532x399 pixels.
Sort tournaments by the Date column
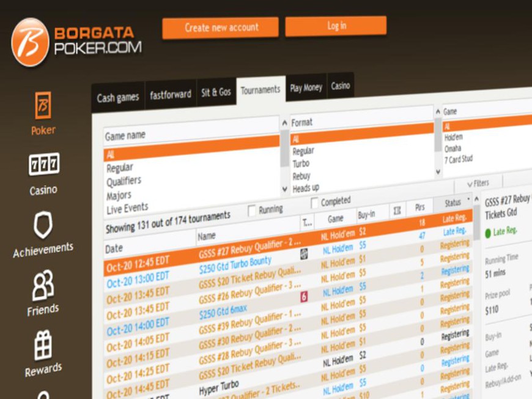pyautogui.click(x=149, y=245)
